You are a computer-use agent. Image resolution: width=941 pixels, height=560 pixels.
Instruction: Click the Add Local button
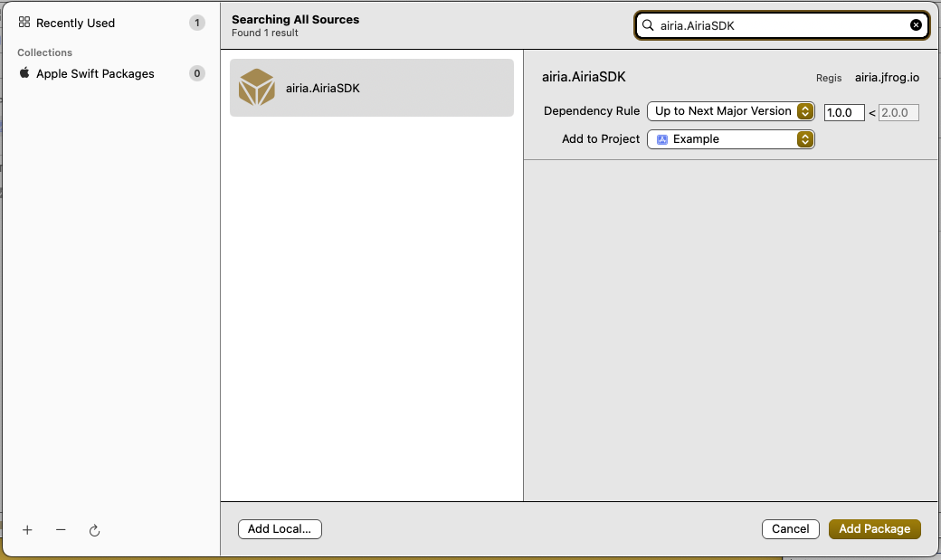(x=280, y=529)
